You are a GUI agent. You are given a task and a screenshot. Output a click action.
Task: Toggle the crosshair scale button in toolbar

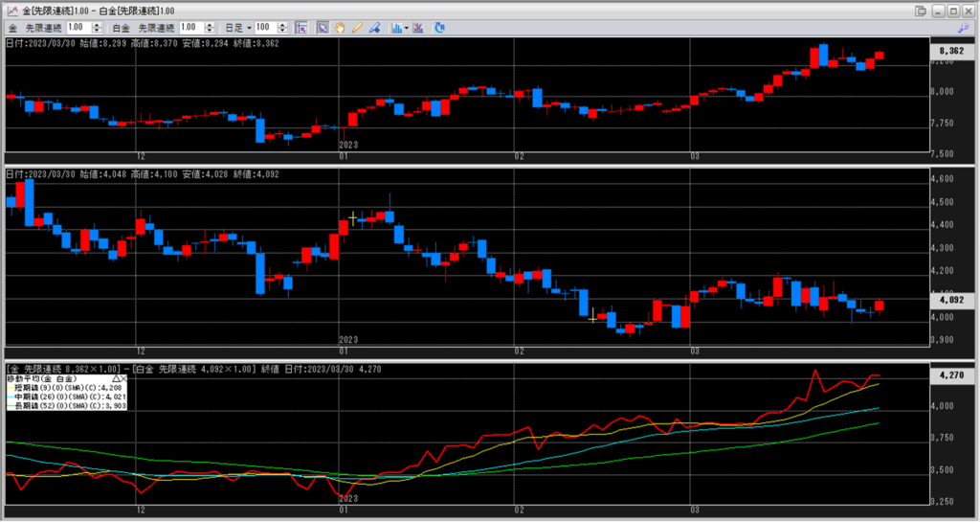coord(301,28)
